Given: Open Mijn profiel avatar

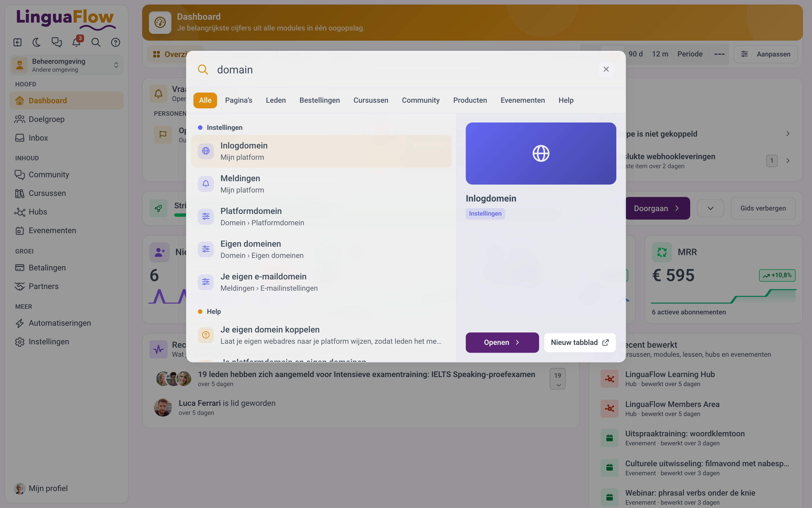Looking at the screenshot, I should click(19, 489).
